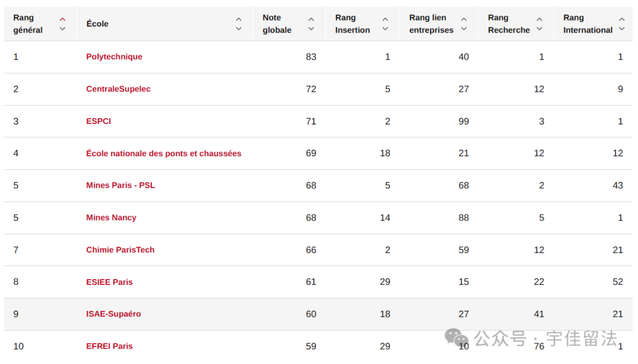The height and width of the screenshot is (364, 638).
Task: Open Chimie ParisTech link
Action: [121, 250]
